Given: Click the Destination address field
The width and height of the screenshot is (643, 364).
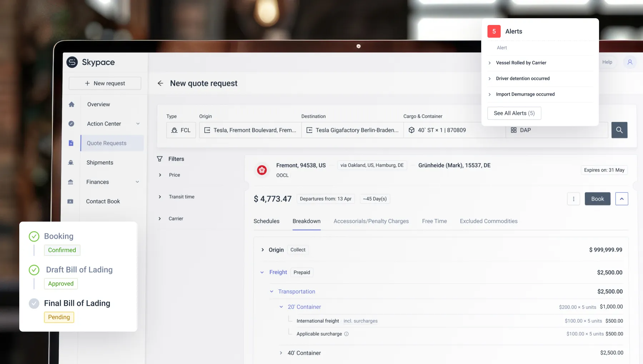Looking at the screenshot, I should point(353,130).
